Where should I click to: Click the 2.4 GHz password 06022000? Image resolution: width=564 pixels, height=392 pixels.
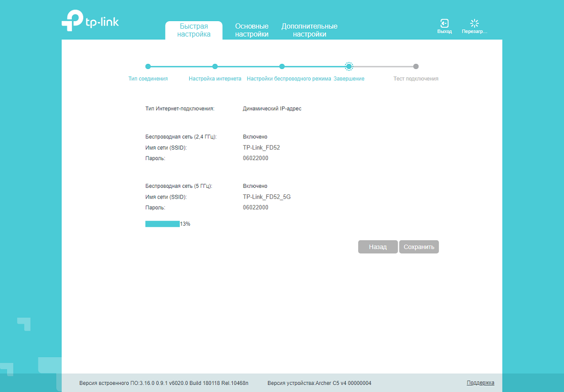click(256, 158)
